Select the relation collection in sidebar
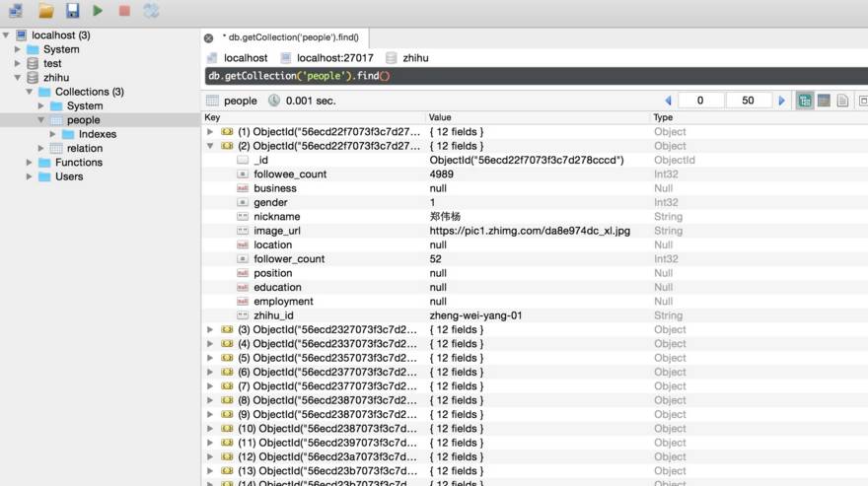The height and width of the screenshot is (486, 868). (84, 149)
